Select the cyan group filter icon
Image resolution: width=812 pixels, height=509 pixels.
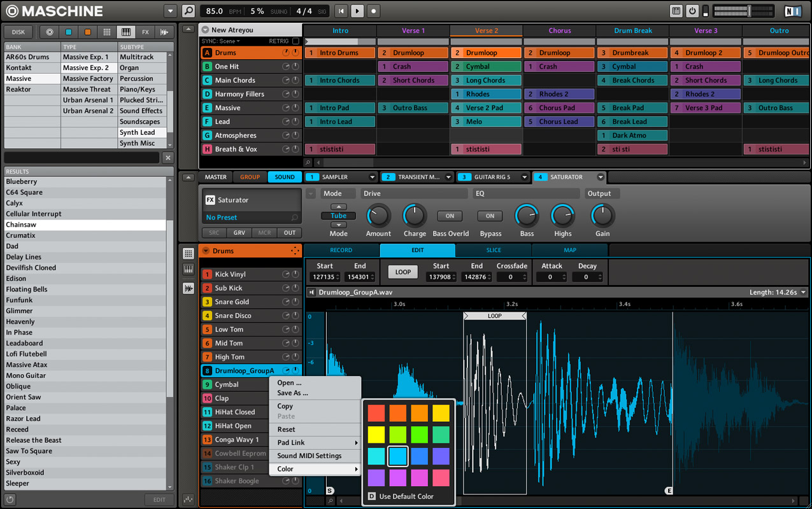pyautogui.click(x=69, y=32)
